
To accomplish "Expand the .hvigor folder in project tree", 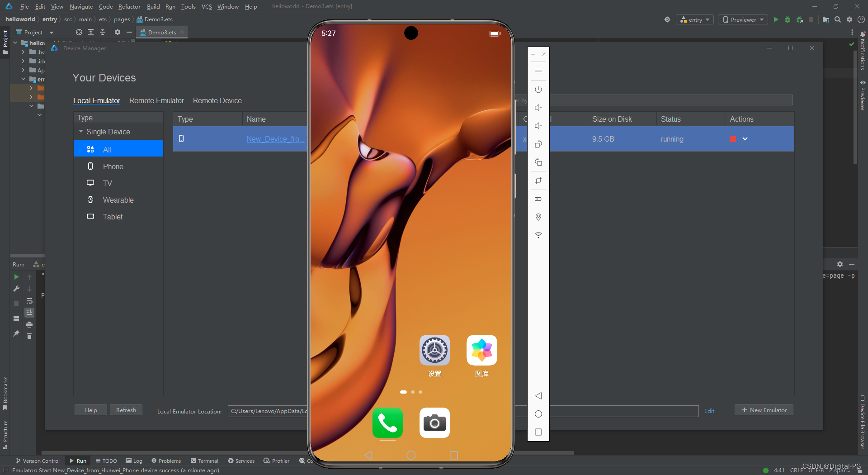I will point(23,52).
